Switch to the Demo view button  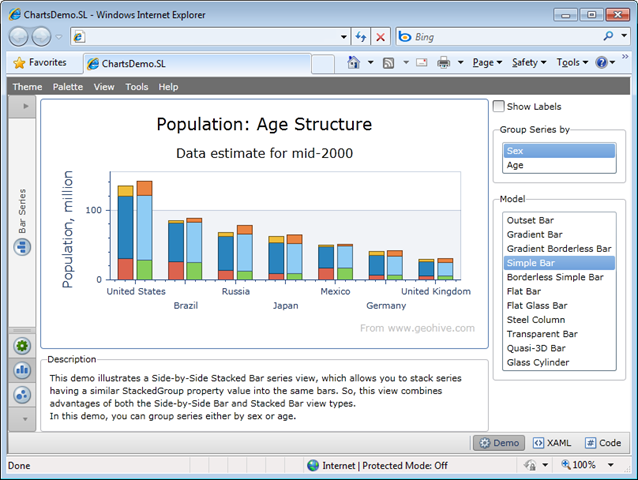pyautogui.click(x=499, y=443)
